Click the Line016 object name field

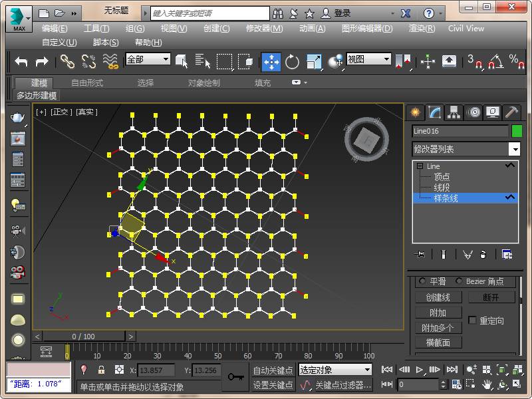460,131
